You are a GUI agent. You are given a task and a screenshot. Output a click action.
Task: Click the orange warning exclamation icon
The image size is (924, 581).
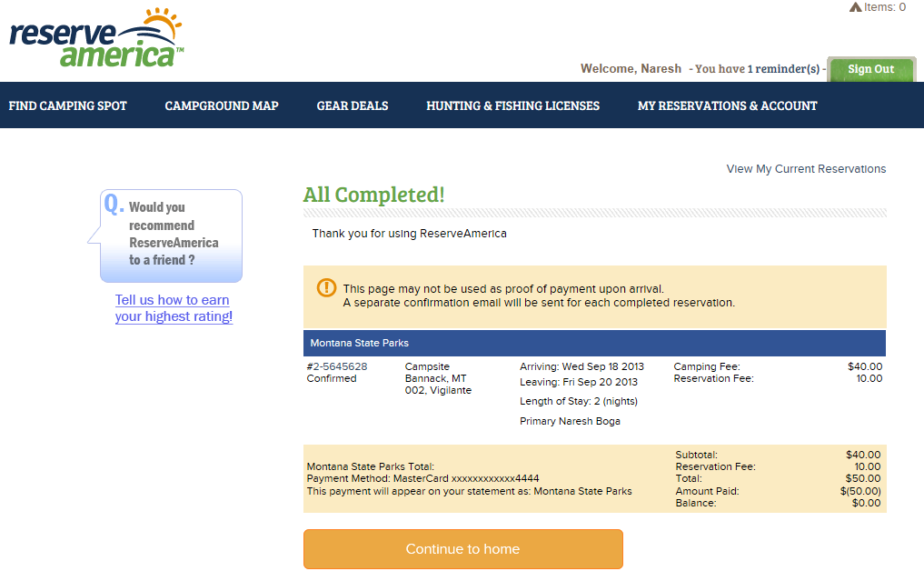click(326, 288)
